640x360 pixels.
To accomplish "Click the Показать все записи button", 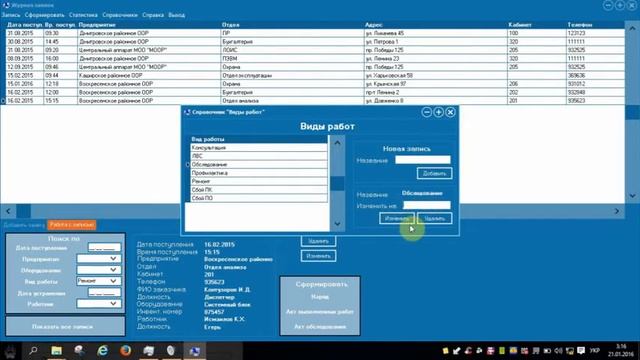I will click(65, 327).
